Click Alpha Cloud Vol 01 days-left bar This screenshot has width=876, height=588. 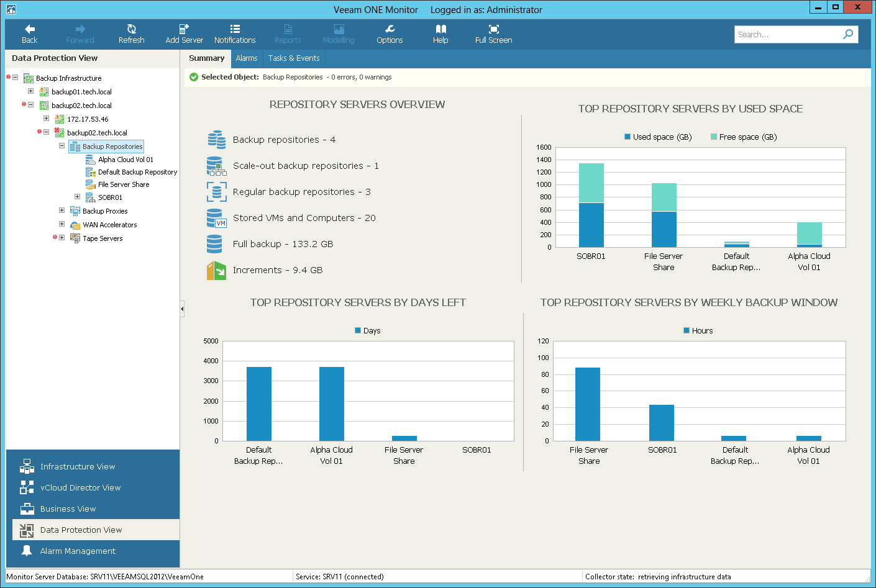click(331, 404)
